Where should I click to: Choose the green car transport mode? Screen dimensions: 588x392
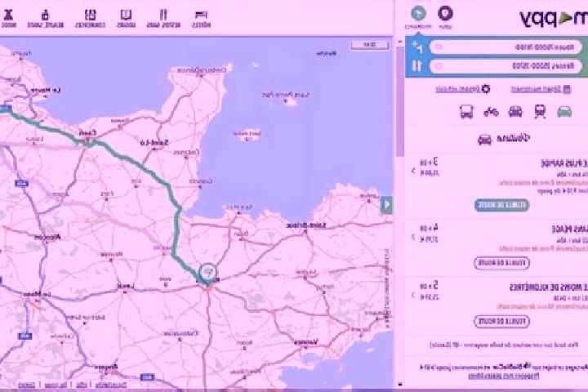point(564,111)
